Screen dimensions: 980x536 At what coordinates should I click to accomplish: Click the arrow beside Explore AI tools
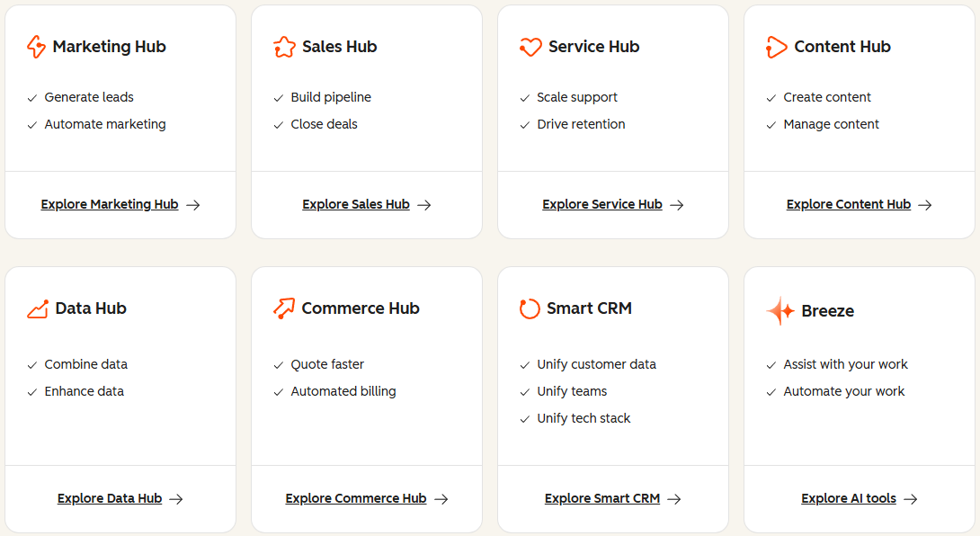pyautogui.click(x=911, y=499)
